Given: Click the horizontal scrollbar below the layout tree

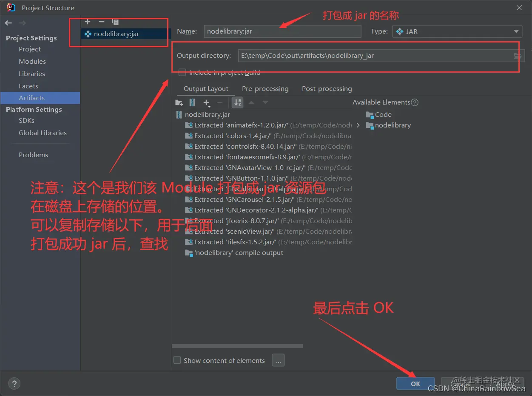Looking at the screenshot, I should click(237, 345).
